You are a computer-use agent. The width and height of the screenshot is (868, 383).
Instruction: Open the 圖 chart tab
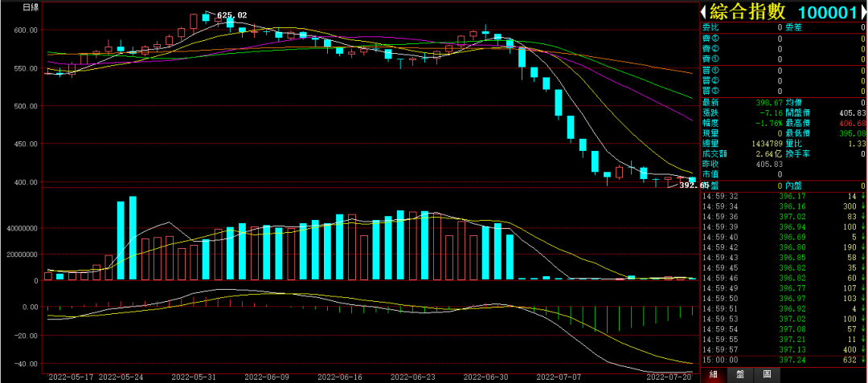[x=767, y=374]
